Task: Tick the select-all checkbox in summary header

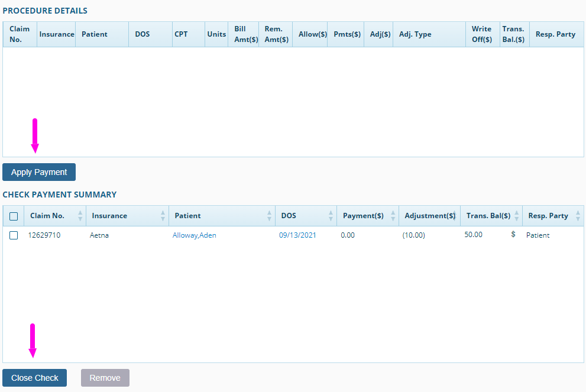Action: point(14,216)
